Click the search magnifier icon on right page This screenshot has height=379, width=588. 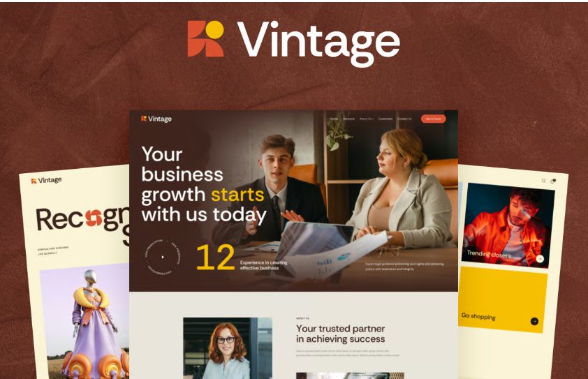[543, 181]
